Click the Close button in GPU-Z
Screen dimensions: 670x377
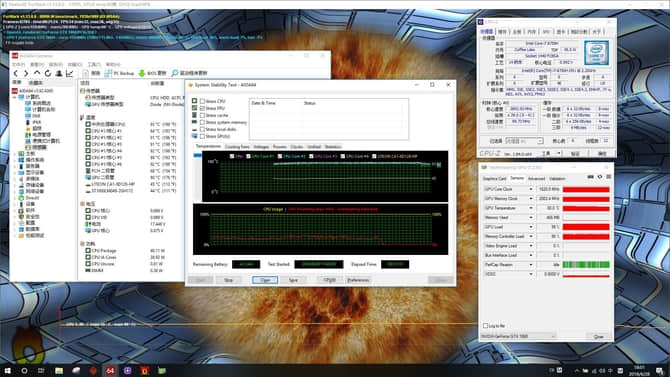pyautogui.click(x=599, y=337)
